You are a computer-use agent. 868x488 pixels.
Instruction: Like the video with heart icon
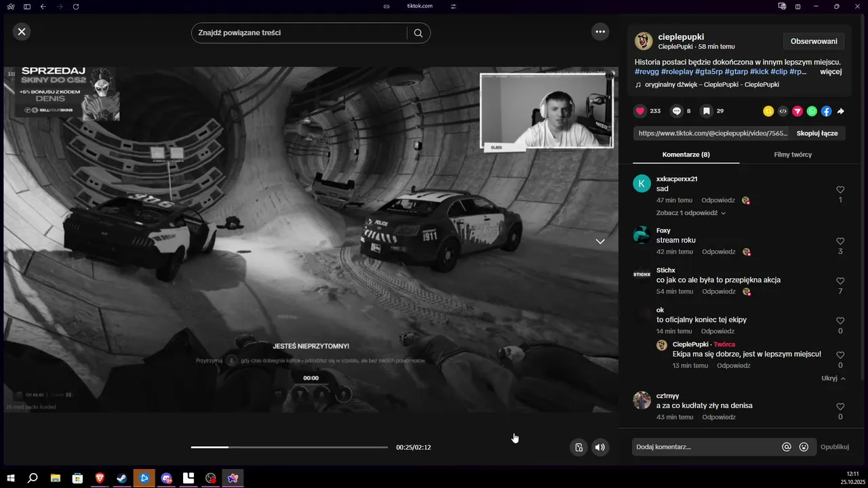(640, 111)
